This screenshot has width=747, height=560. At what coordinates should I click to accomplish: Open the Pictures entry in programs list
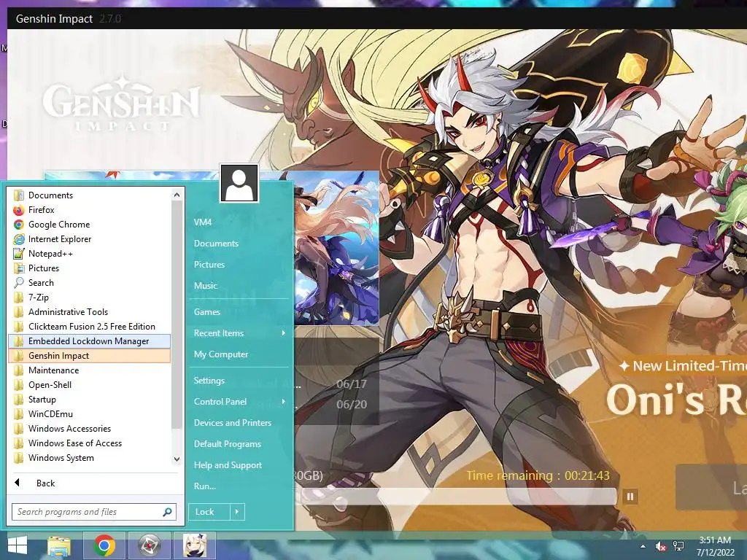(89, 268)
